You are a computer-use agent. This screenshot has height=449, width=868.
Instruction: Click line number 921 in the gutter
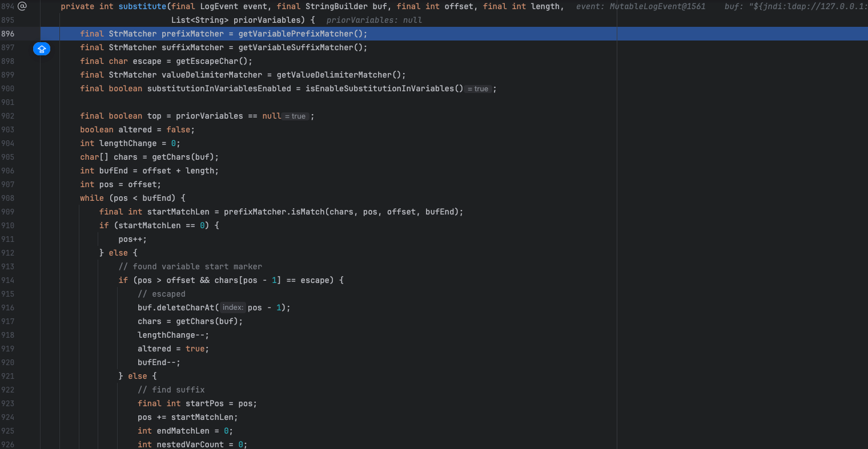pos(8,376)
